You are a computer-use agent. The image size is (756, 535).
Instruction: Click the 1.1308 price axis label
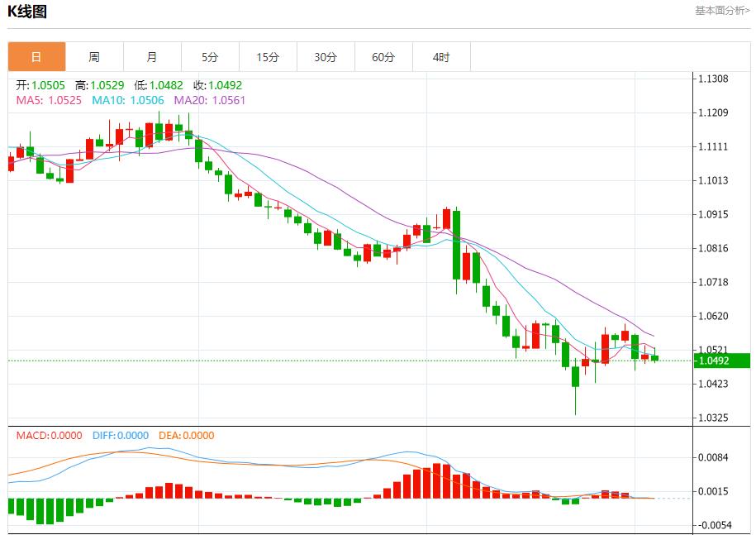[712, 79]
